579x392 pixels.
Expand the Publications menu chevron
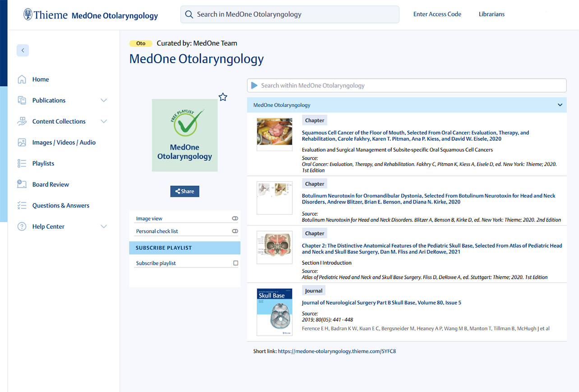click(x=104, y=100)
